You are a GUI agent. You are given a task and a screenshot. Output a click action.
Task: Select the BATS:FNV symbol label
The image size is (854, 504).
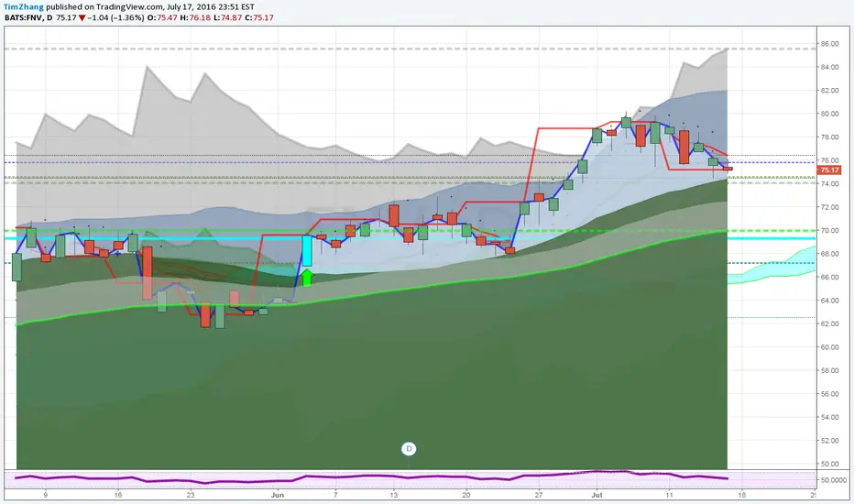24,17
